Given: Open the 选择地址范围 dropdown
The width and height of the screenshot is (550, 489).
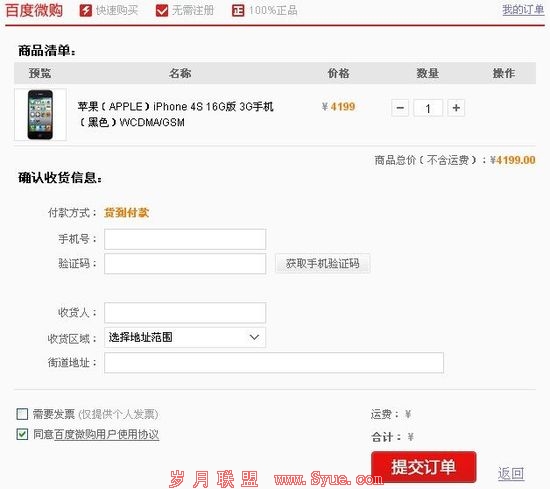Looking at the screenshot, I should (185, 337).
